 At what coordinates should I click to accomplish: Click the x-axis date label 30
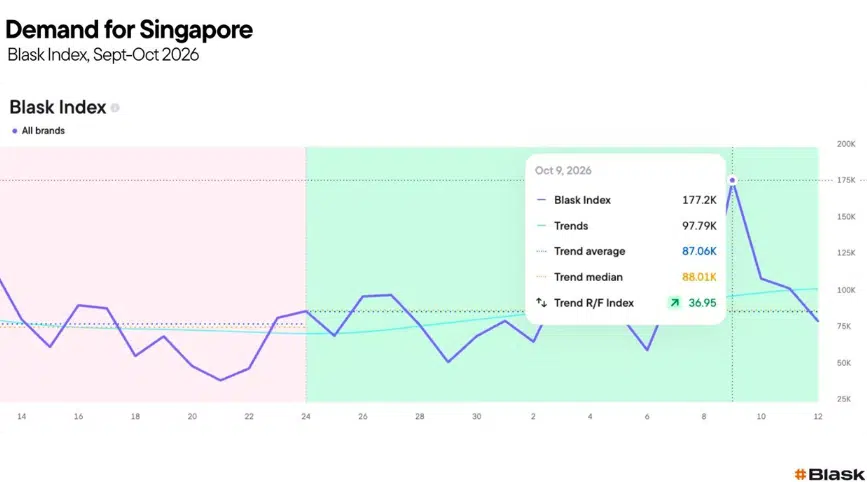[477, 416]
